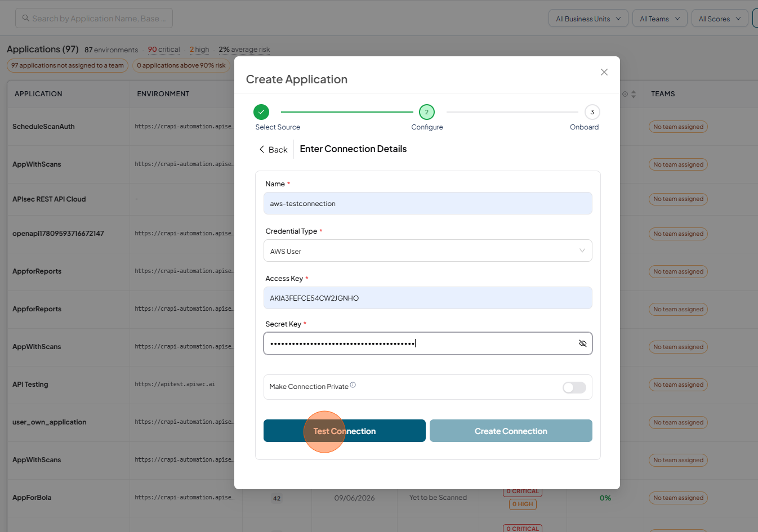Click the 2% average risk text
Viewport: 758px width, 532px height.
point(244,50)
